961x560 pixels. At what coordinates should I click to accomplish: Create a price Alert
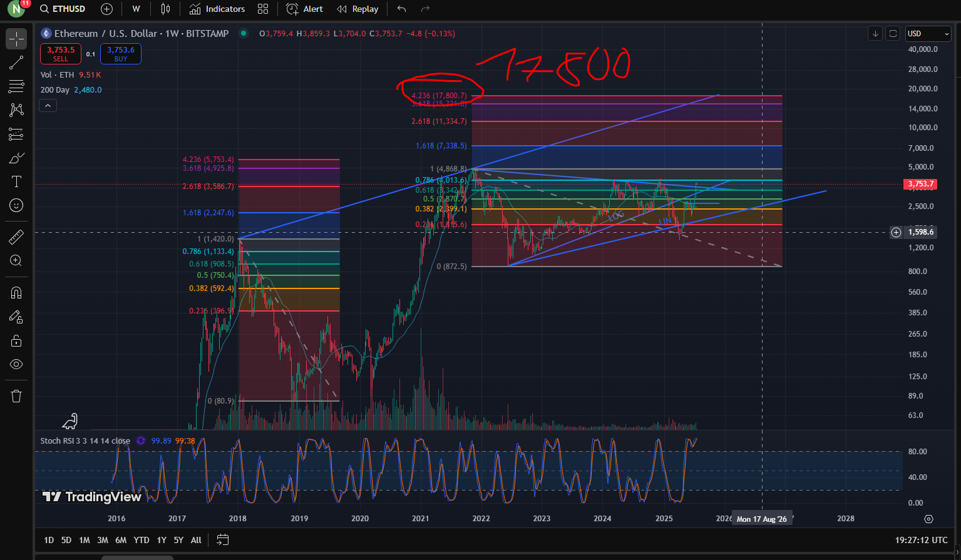(x=305, y=9)
